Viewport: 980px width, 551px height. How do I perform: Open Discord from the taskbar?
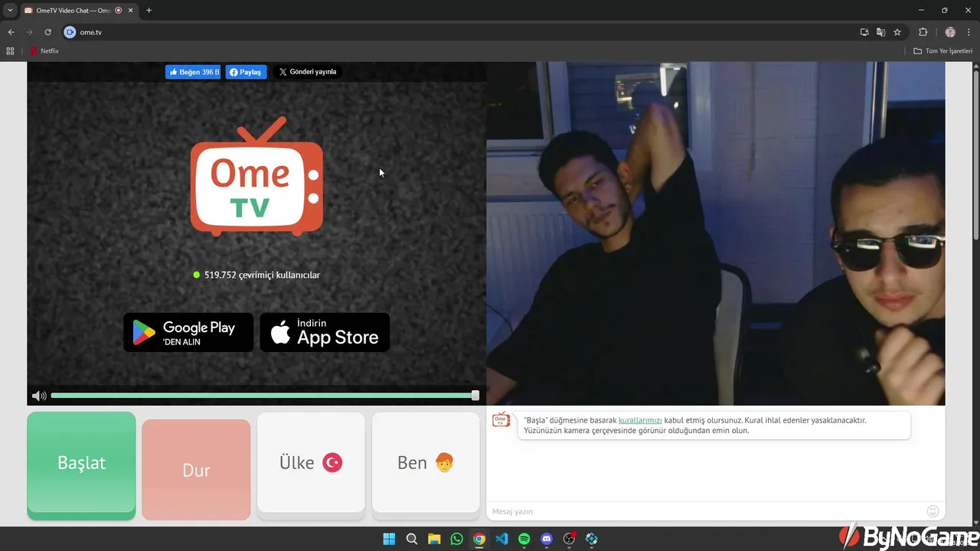click(547, 539)
